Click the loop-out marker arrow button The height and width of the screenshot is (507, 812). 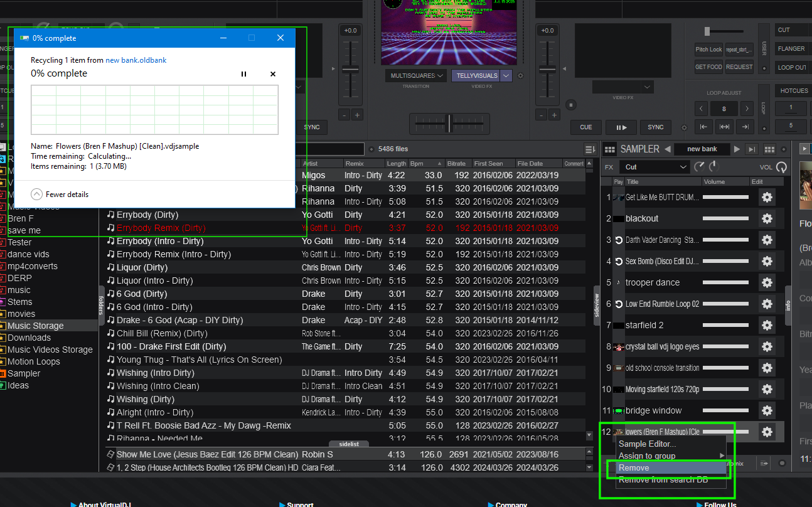click(x=745, y=127)
